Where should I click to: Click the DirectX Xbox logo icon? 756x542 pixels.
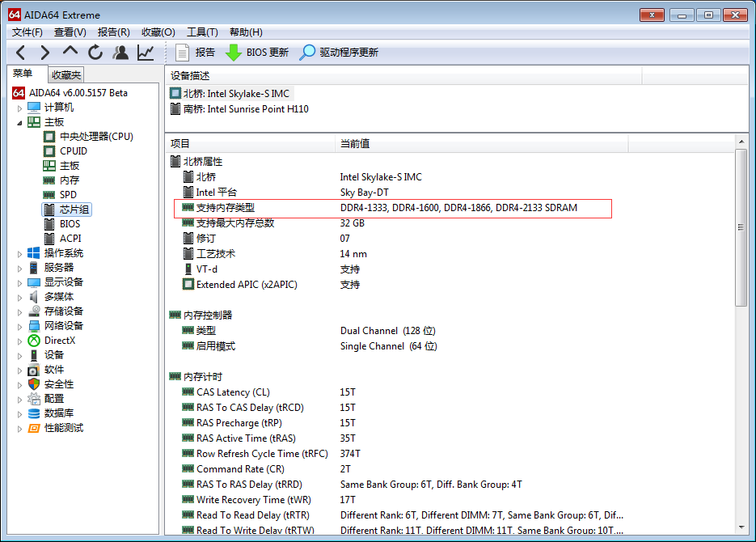34,341
